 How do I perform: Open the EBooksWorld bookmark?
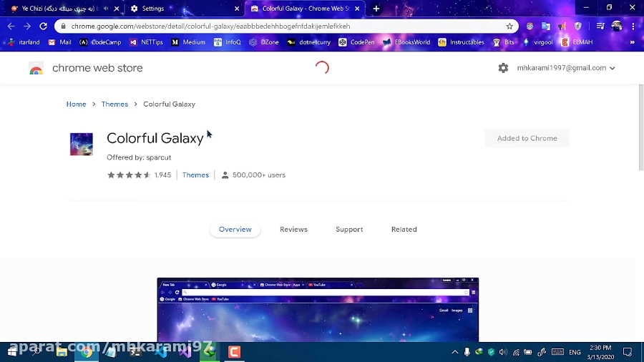click(406, 42)
